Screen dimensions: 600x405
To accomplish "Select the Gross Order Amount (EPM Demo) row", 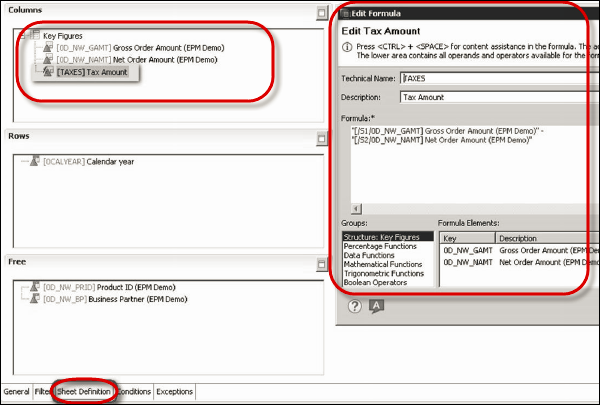I will point(140,48).
